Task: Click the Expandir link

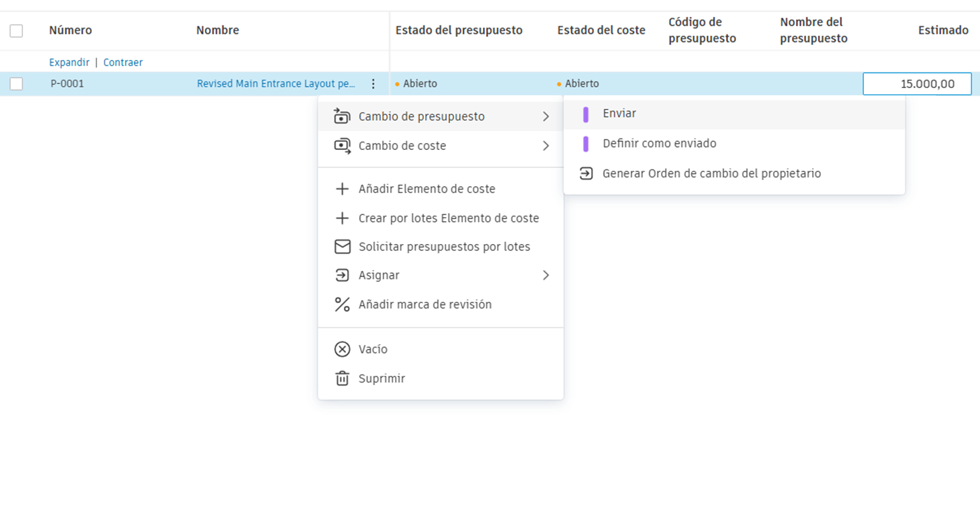Action: tap(69, 62)
